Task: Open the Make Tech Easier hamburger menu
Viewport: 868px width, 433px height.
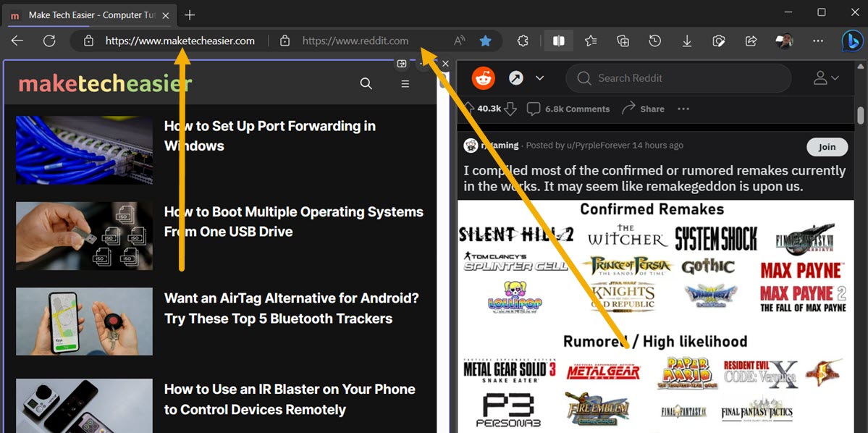Action: tap(405, 83)
